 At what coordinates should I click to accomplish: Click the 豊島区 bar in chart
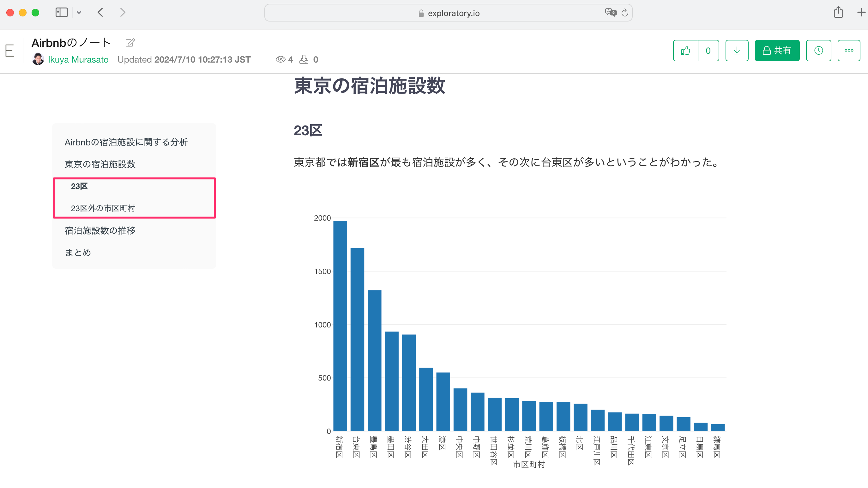point(374,361)
